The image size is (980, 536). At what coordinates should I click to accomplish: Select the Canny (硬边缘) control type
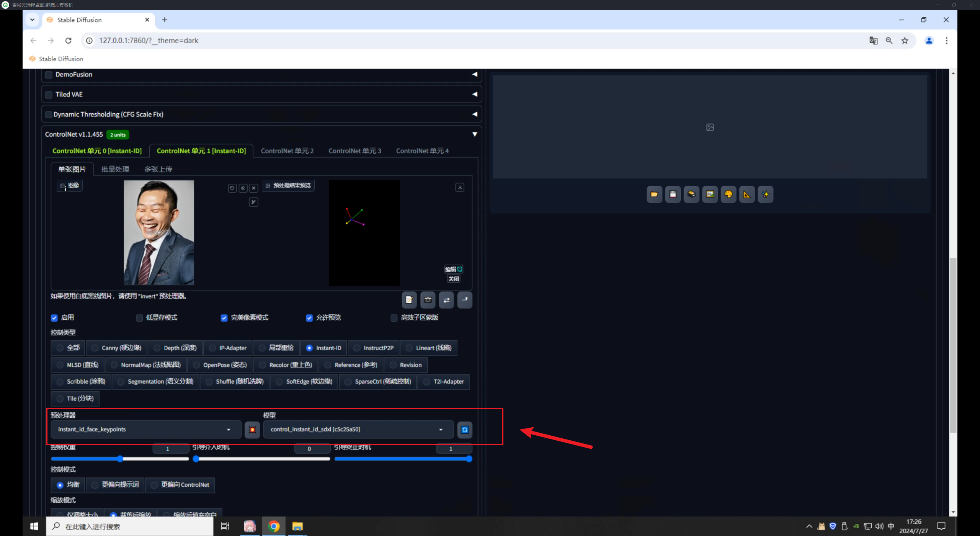coord(117,348)
